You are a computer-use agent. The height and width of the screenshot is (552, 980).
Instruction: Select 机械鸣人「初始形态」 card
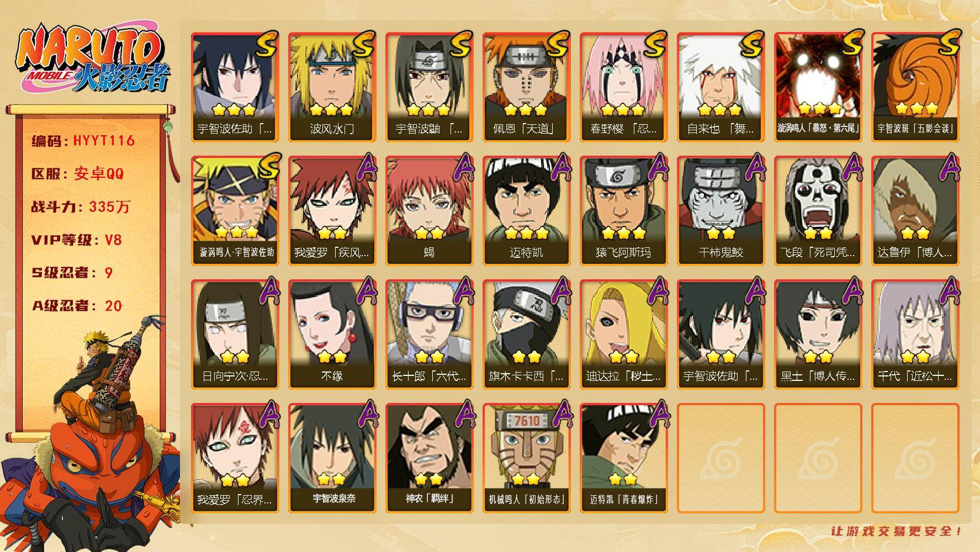point(526,458)
